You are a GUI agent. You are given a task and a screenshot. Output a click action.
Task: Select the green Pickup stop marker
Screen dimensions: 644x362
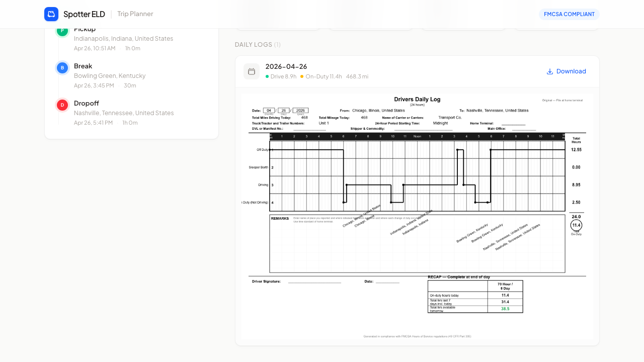(62, 31)
